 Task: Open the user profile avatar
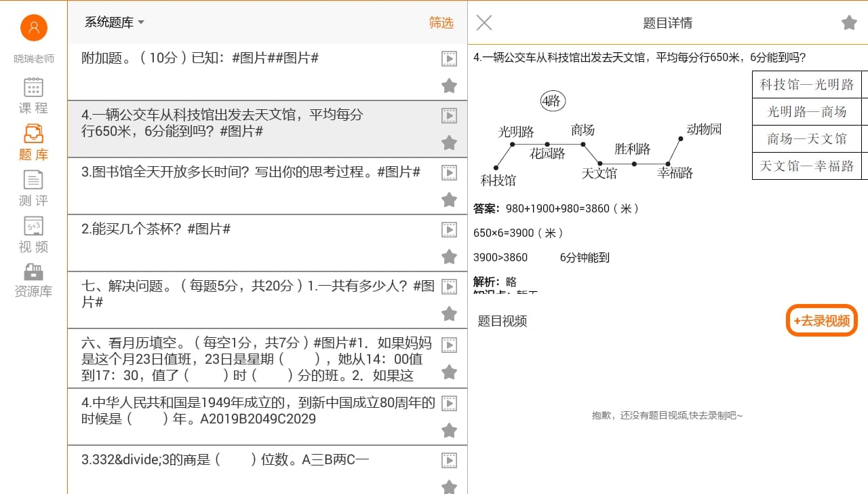click(33, 28)
